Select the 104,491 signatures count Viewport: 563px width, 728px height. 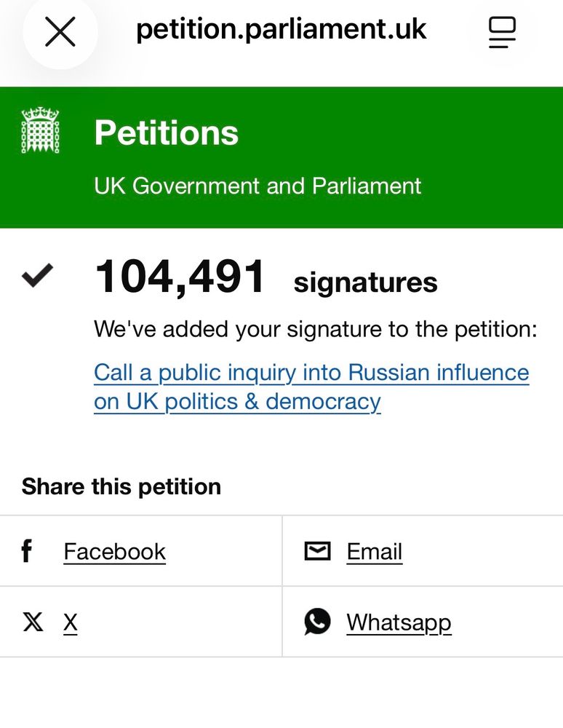tap(180, 278)
